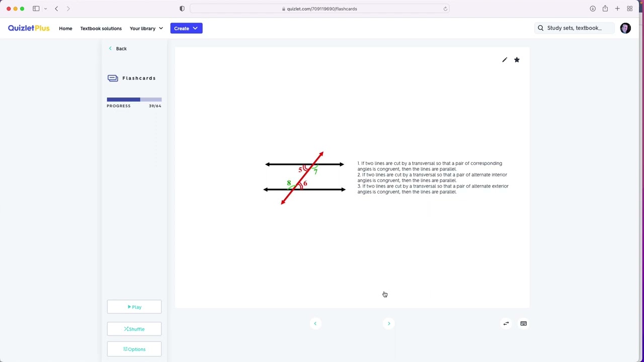The width and height of the screenshot is (644, 362).
Task: Click the 39/64 progress count
Action: pyautogui.click(x=155, y=106)
